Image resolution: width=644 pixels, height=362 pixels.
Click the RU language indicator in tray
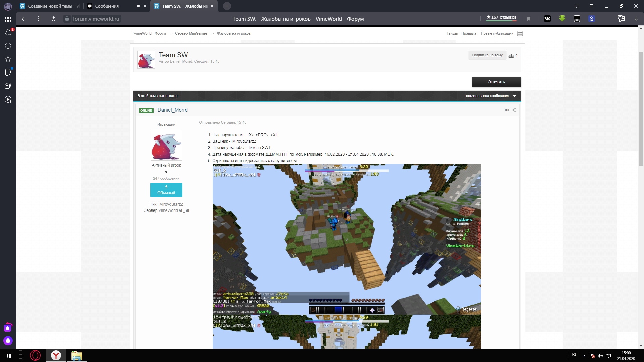575,355
